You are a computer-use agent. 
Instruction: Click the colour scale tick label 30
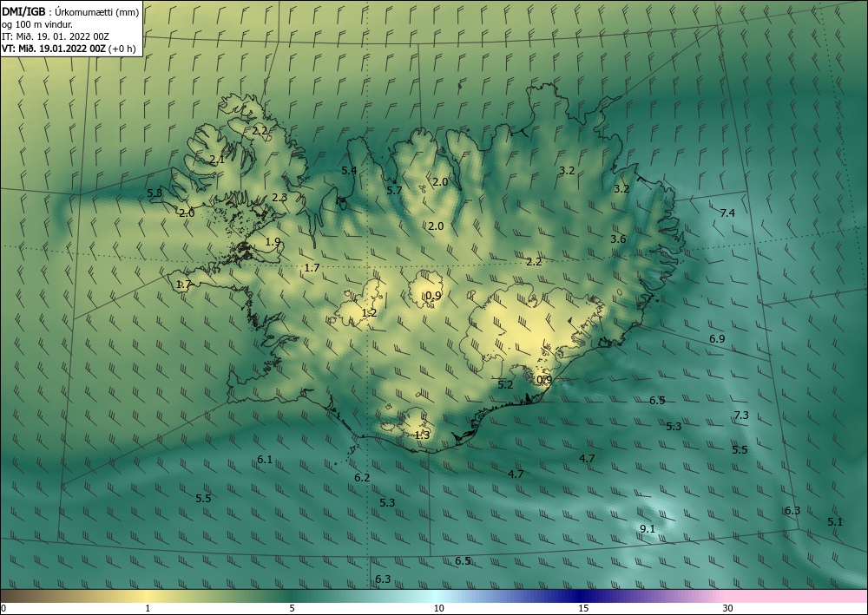click(x=728, y=609)
